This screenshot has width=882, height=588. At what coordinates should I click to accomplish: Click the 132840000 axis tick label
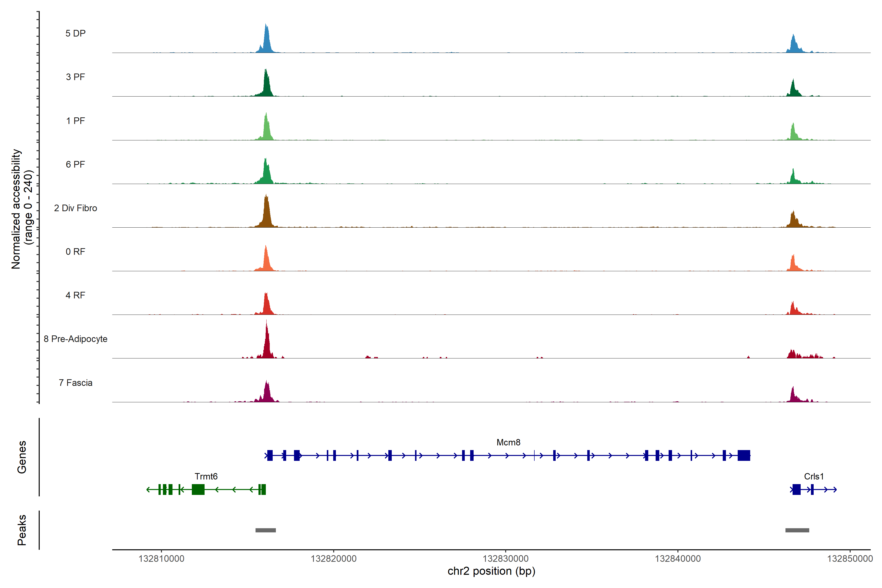pyautogui.click(x=678, y=559)
